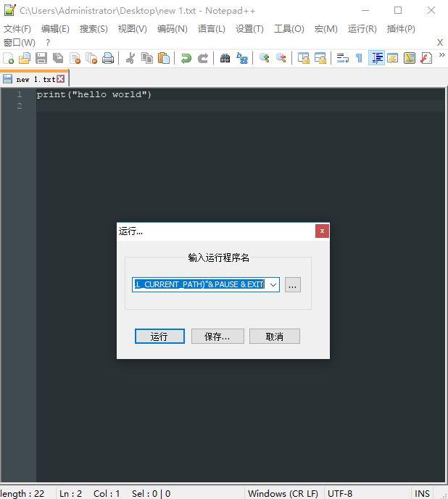Image resolution: width=448 pixels, height=499 pixels.
Task: Cut the selection with the scissors icon
Action: click(130, 58)
